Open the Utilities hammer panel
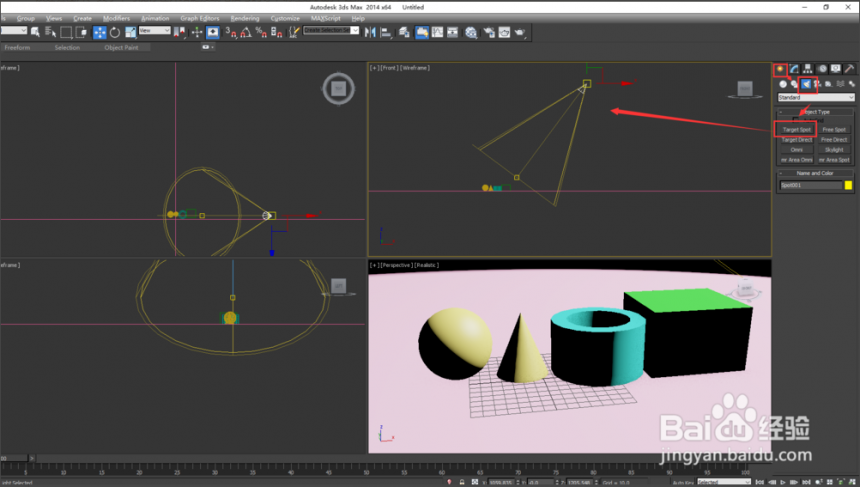Image resolution: width=860 pixels, height=487 pixels. 849,69
